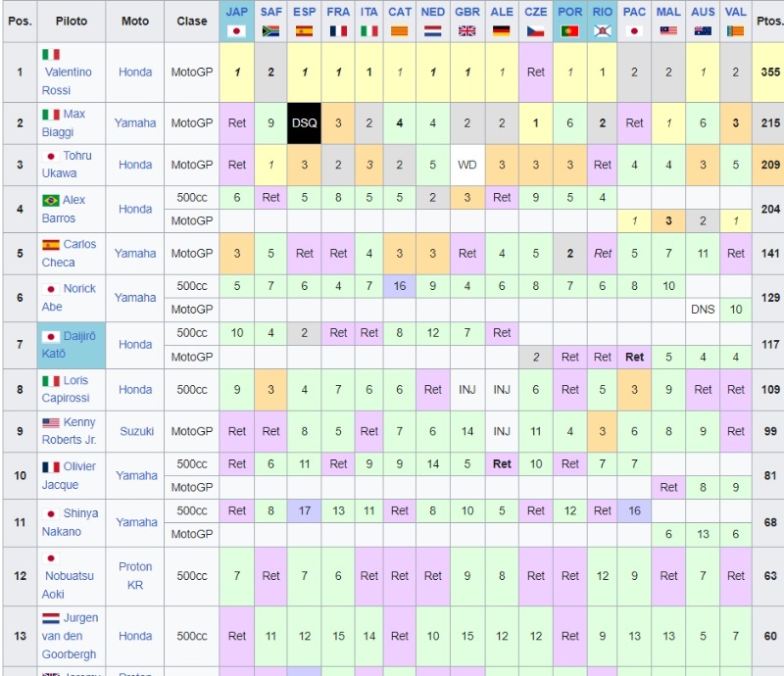Click the Rio flag under RIO header
784x676 pixels.
(x=602, y=31)
